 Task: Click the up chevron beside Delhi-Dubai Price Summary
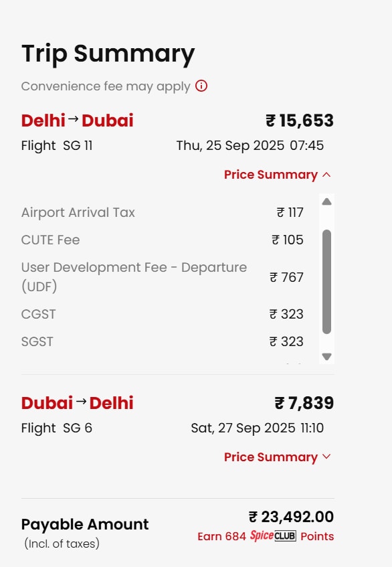point(326,175)
